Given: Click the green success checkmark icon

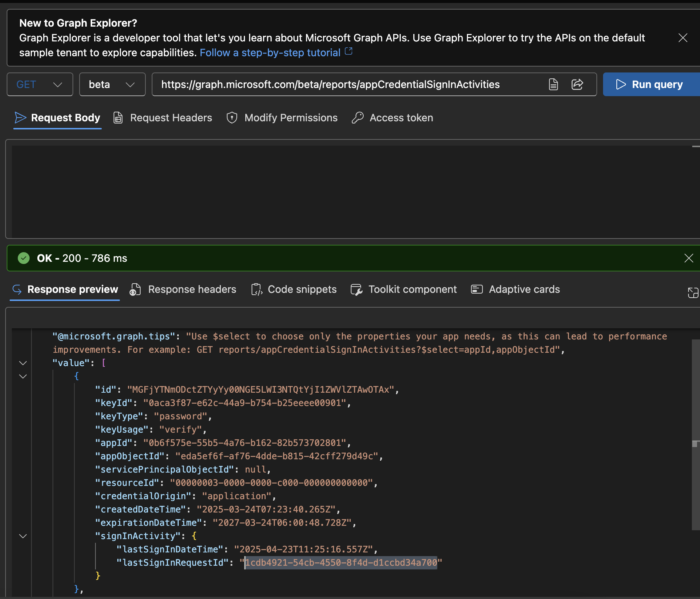Looking at the screenshot, I should (x=24, y=258).
